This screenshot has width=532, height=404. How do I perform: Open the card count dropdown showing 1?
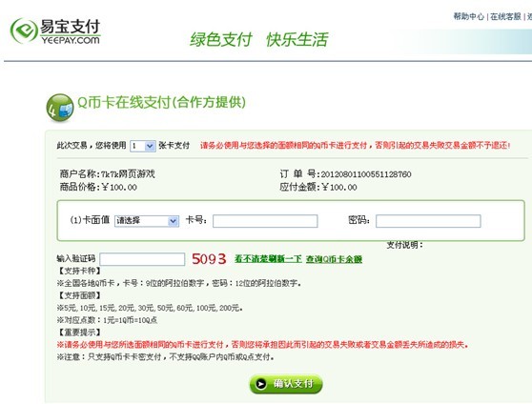pos(143,146)
